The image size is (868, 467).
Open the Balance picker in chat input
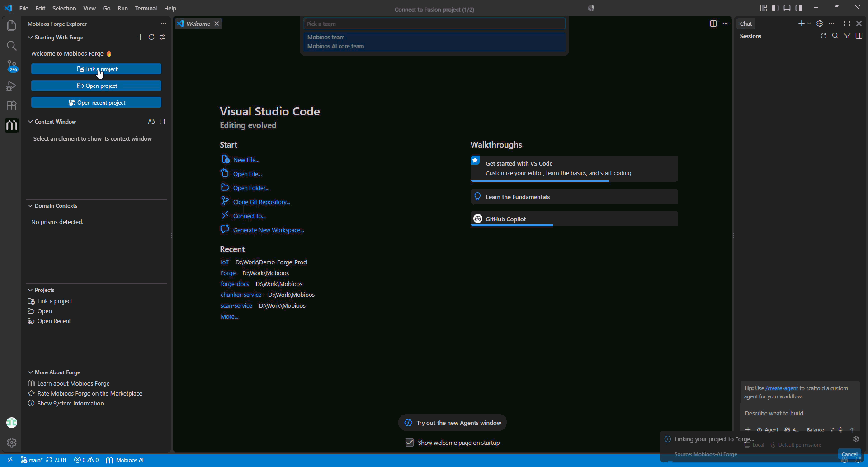tap(816, 429)
